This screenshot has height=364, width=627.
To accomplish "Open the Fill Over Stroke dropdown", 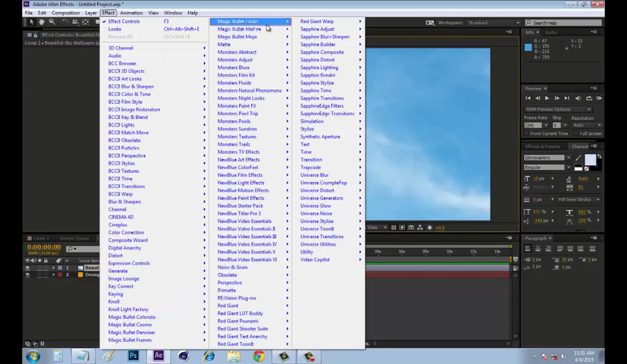I will tap(579, 199).
